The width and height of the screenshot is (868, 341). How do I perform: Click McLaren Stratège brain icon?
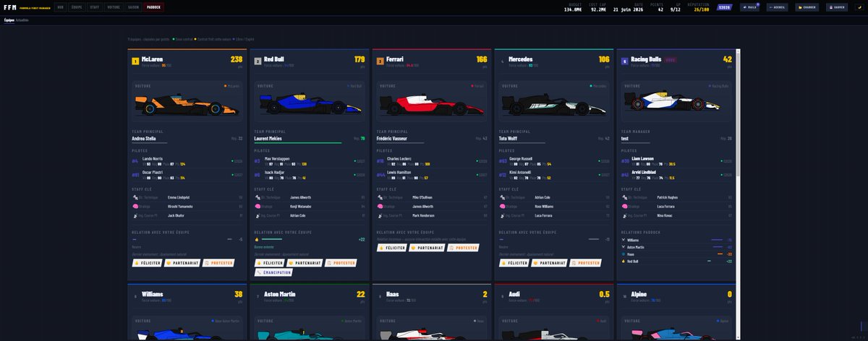click(x=135, y=206)
